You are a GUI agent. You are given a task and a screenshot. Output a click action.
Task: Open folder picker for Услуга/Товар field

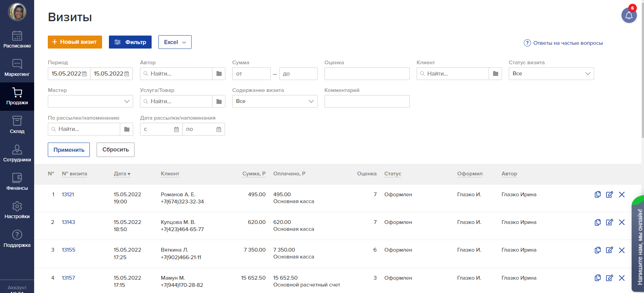(x=219, y=102)
